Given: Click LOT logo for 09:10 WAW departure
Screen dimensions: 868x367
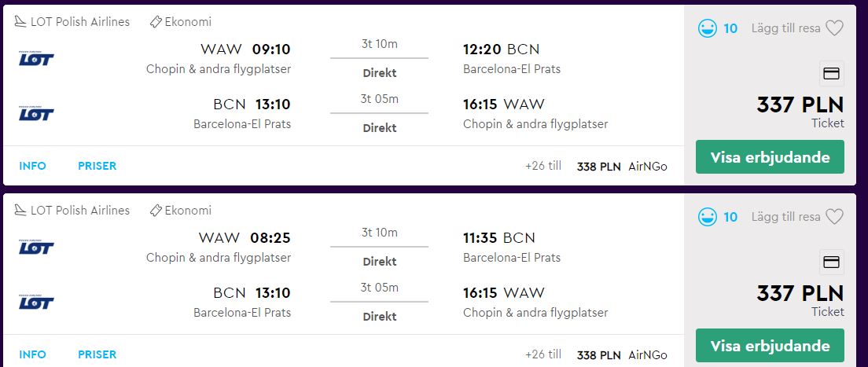Looking at the screenshot, I should point(36,59).
